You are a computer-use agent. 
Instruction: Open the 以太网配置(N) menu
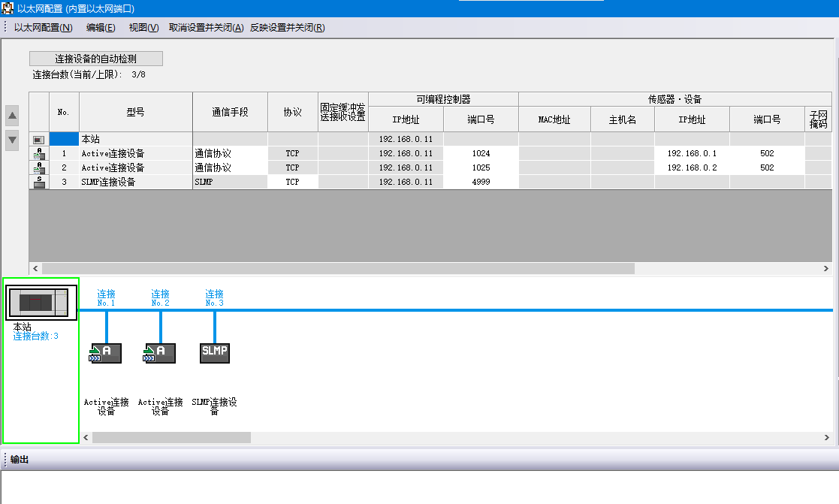pyautogui.click(x=44, y=28)
